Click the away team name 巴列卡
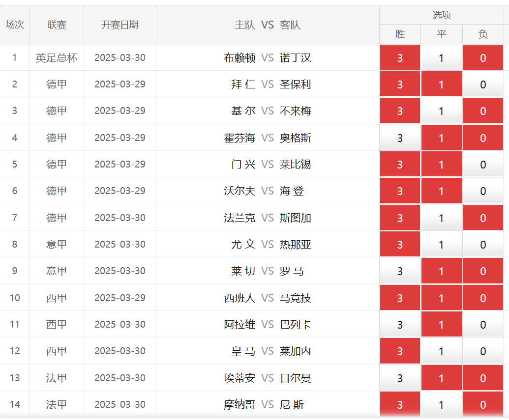The width and height of the screenshot is (509, 420). pyautogui.click(x=296, y=325)
